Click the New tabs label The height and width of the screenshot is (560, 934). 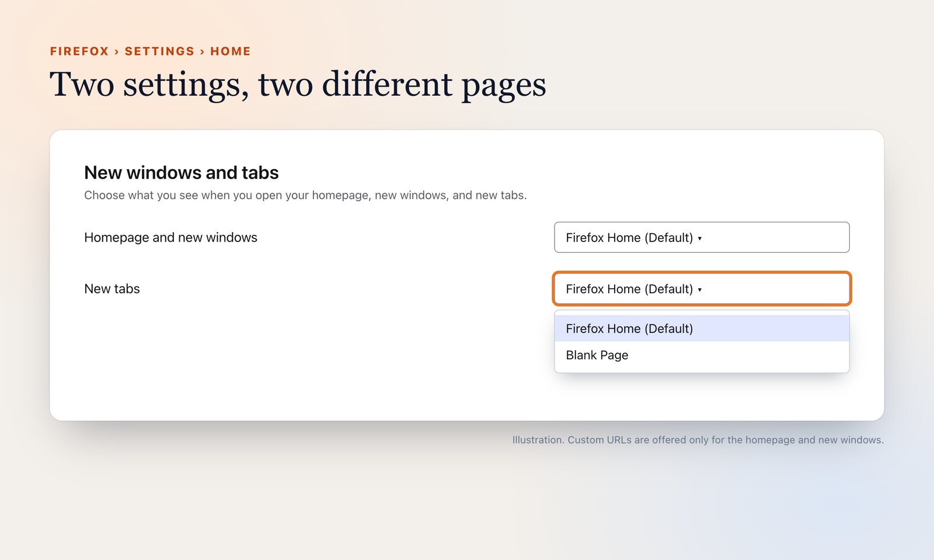(112, 289)
